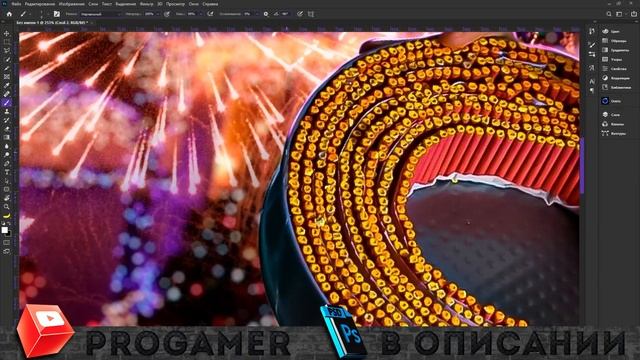The height and width of the screenshot is (360, 640).
Task: Open the Каналы (Channels) panel
Action: coord(613,124)
